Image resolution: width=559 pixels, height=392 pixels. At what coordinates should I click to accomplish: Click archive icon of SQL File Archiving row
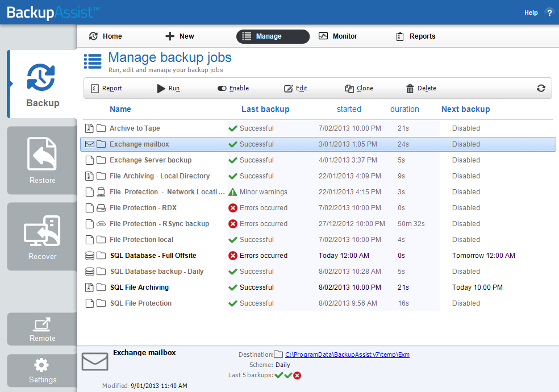(90, 287)
